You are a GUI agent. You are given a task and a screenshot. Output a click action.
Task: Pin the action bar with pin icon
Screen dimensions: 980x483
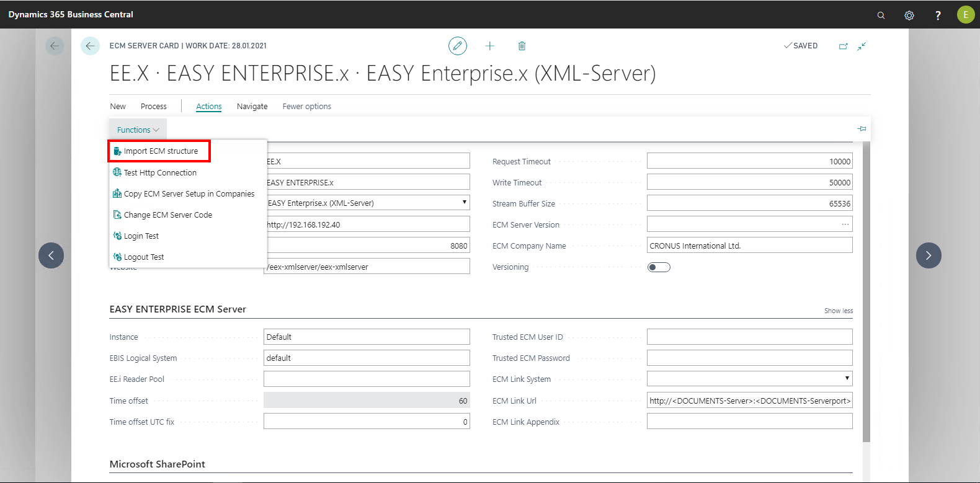862,129
